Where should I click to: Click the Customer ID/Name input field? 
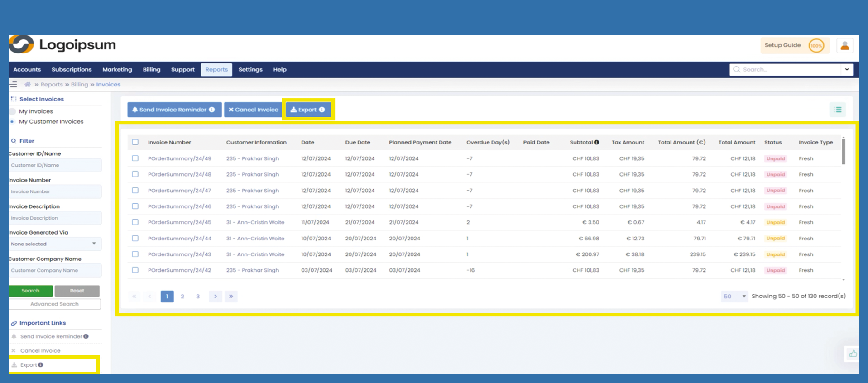tap(54, 165)
